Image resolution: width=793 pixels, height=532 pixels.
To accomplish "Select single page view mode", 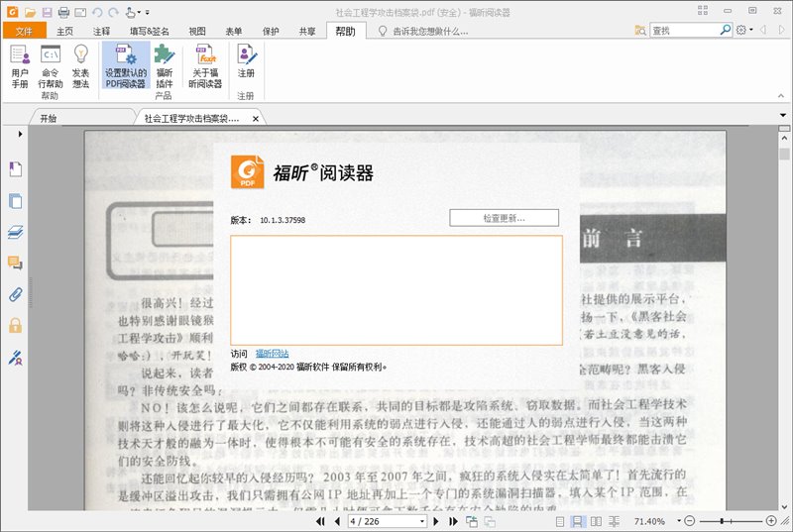I will pos(560,521).
